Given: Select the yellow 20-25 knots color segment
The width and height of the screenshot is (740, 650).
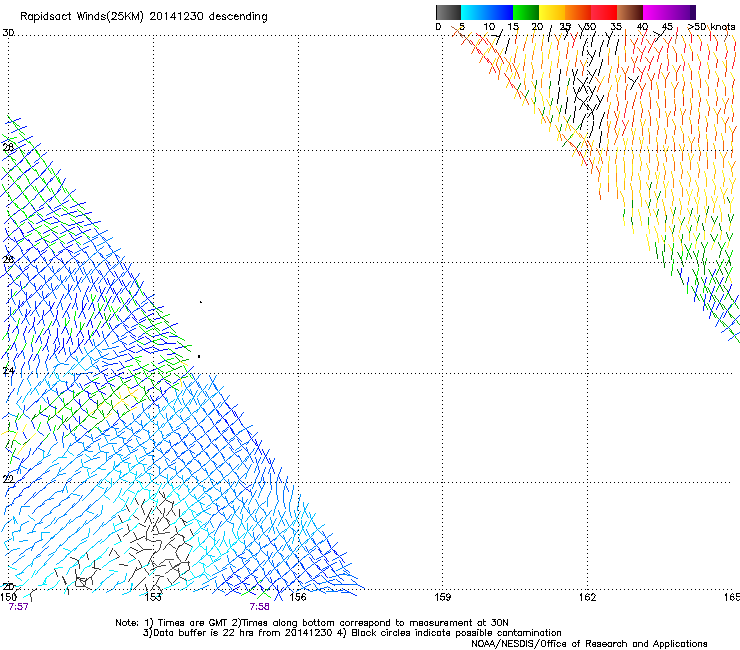Looking at the screenshot, I should pyautogui.click(x=552, y=12).
